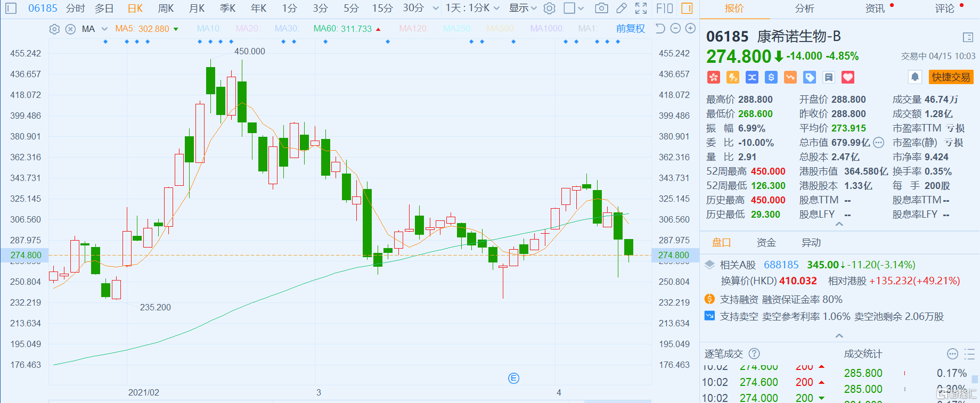Enter fullscreen chart mode
The width and height of the screenshot is (980, 403).
641,9
